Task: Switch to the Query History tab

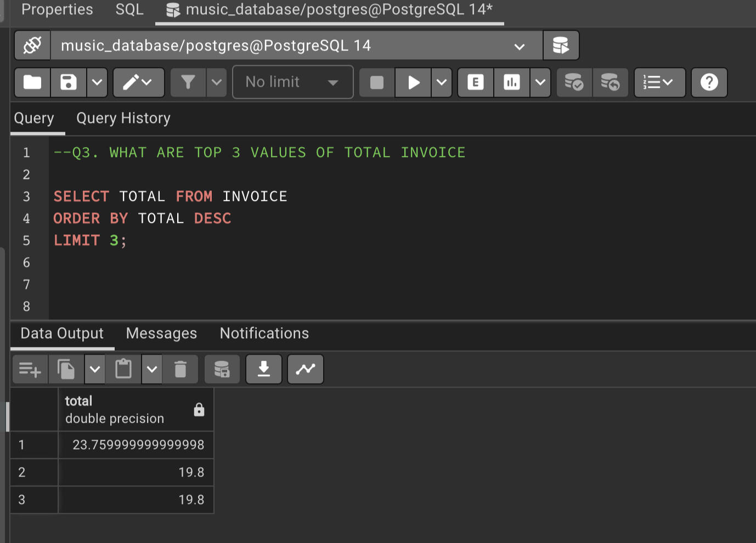Action: pos(123,118)
